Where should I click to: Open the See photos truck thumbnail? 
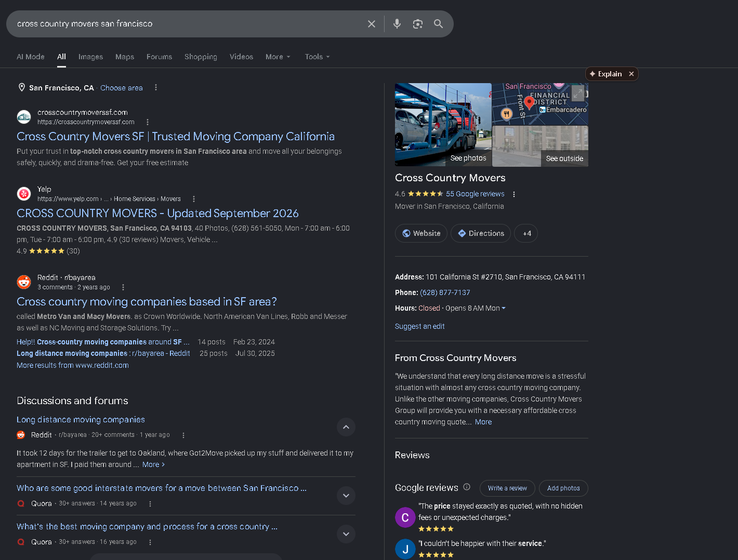pos(443,125)
